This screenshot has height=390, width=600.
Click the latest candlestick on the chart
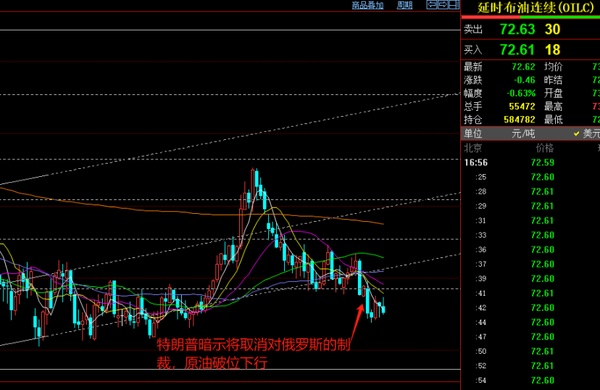coord(383,307)
